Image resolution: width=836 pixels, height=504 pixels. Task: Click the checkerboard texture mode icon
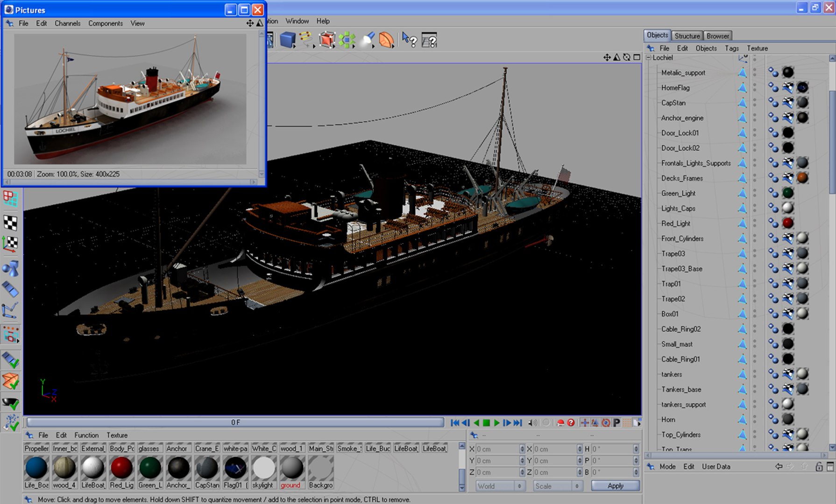(11, 223)
